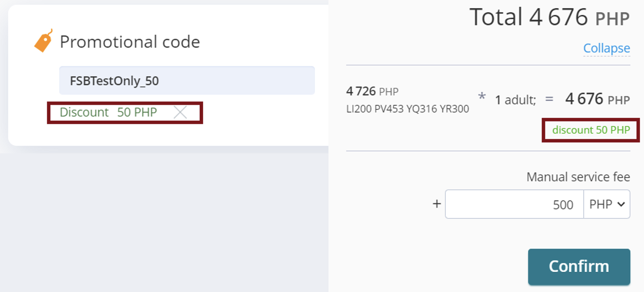The width and height of the screenshot is (644, 292).
Task: Click the 'Promotional code' heading
Action: pos(130,42)
